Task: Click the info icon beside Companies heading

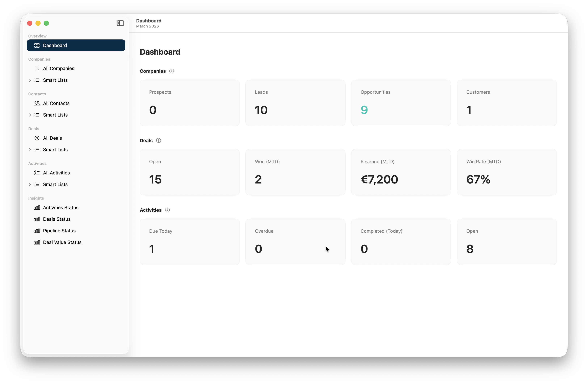Action: coord(171,71)
